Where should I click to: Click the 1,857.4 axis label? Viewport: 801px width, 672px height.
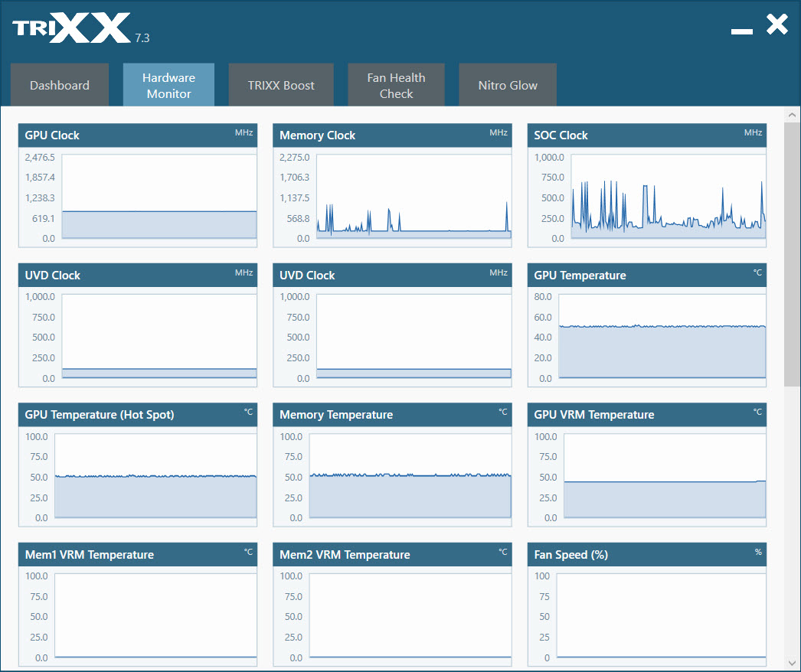pyautogui.click(x=40, y=178)
